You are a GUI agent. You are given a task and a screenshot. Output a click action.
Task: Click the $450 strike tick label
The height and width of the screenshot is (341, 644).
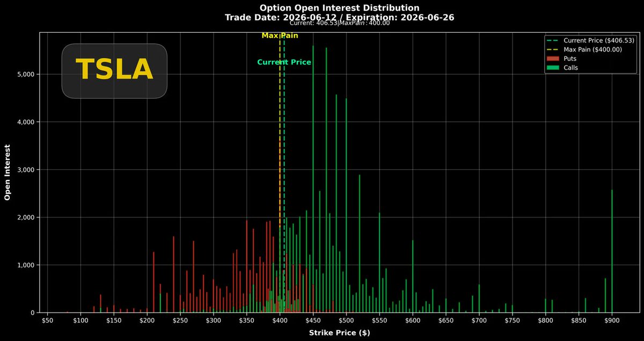click(313, 321)
